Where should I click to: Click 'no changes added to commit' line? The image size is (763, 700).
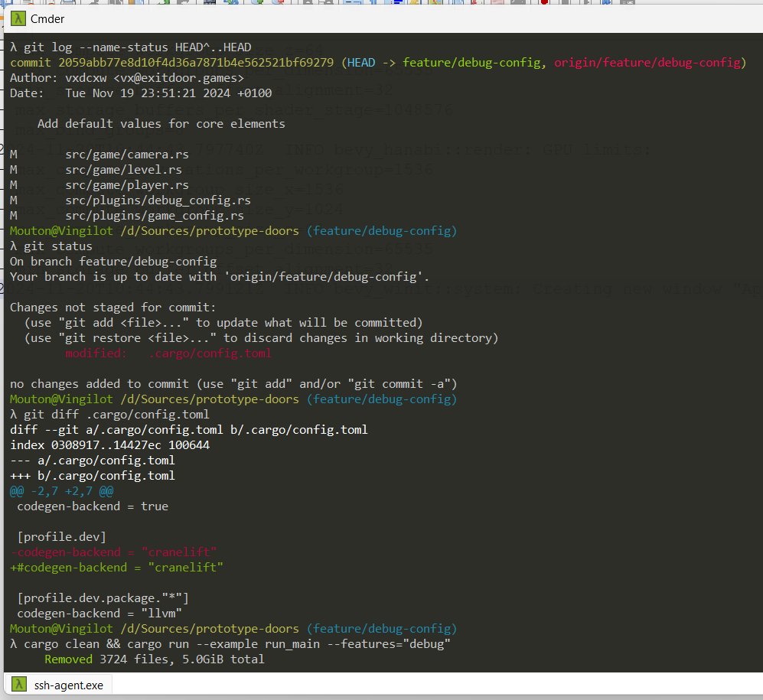[233, 384]
